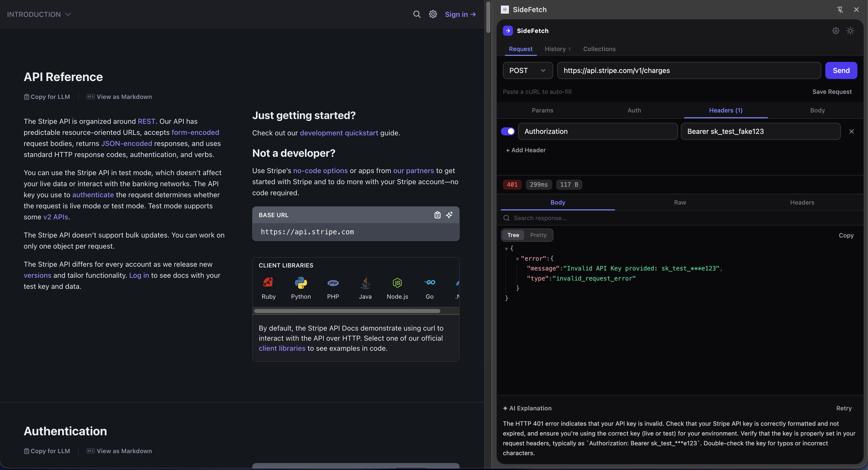Open docs settings gear icon
Viewport: 868px width, 470px height.
[433, 14]
